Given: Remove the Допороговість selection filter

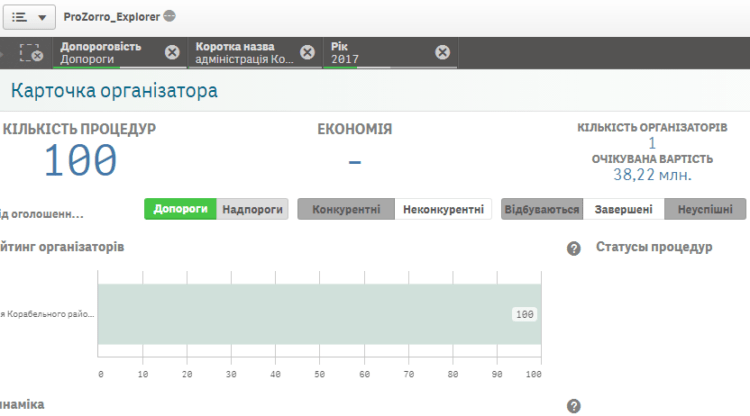Looking at the screenshot, I should (x=172, y=53).
